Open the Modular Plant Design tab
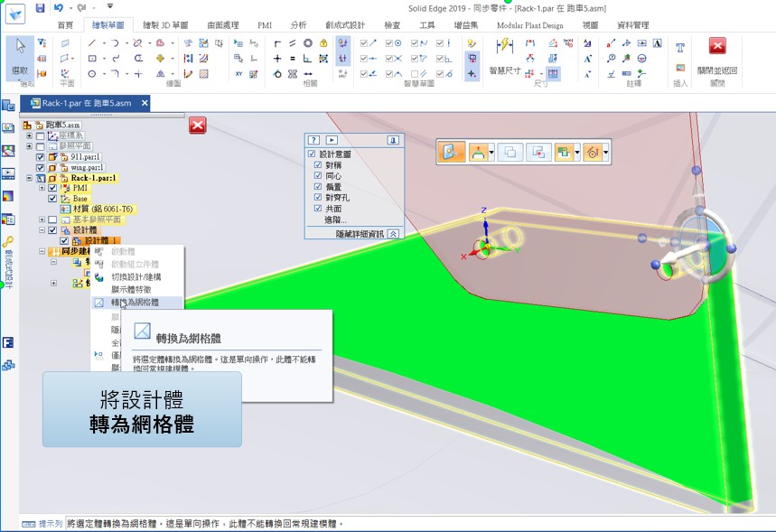 [x=530, y=25]
